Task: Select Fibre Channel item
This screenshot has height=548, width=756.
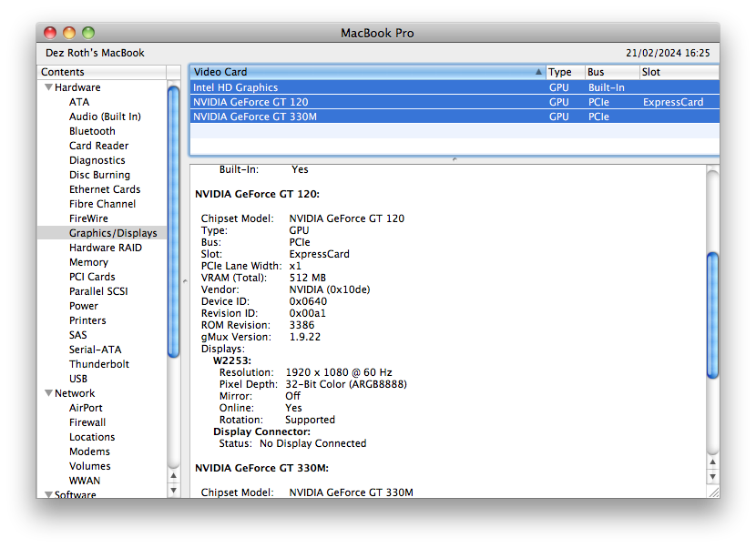Action: [x=102, y=204]
